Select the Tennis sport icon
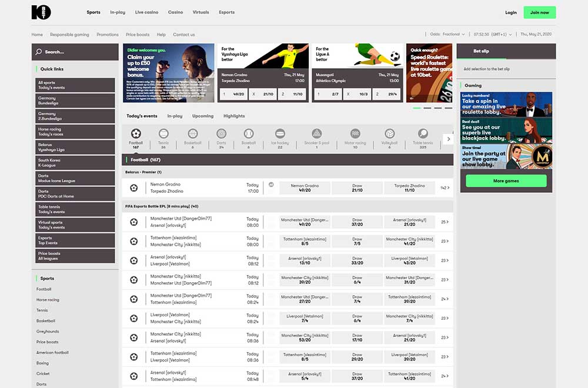Screen dimensions: 588x388 pos(163,133)
